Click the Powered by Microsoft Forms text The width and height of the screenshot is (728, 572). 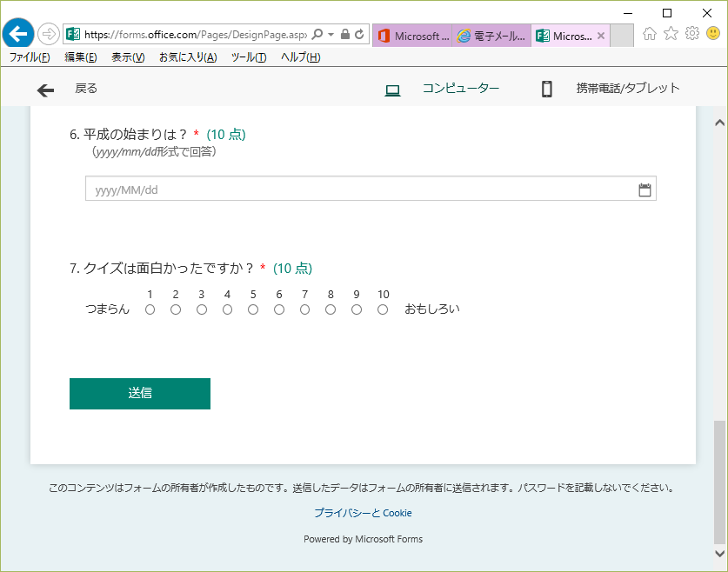(x=363, y=539)
